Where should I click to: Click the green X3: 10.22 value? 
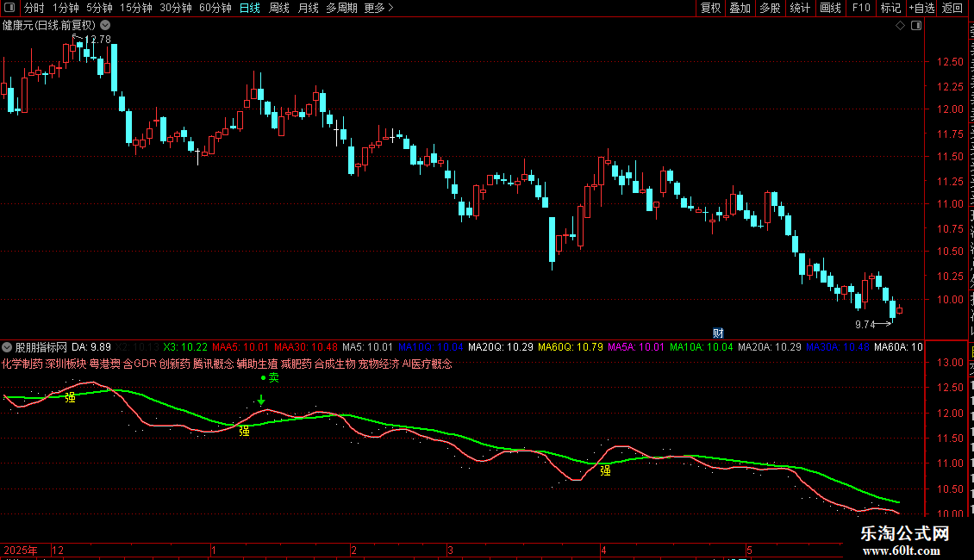(x=185, y=347)
